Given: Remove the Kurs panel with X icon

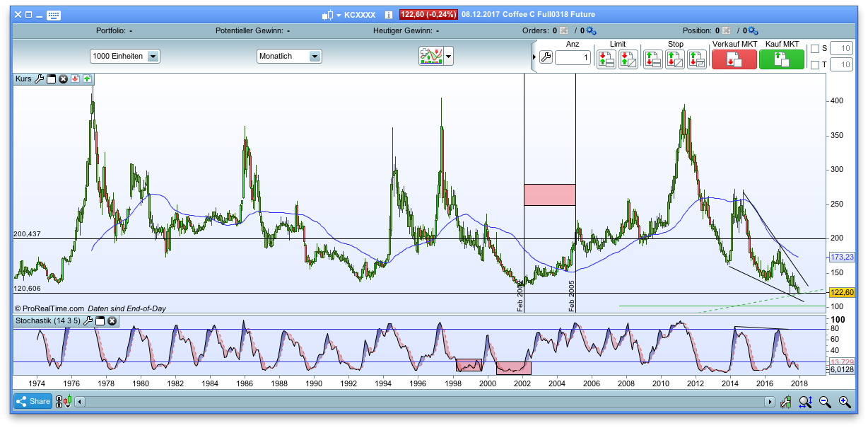Looking at the screenshot, I should point(63,79).
